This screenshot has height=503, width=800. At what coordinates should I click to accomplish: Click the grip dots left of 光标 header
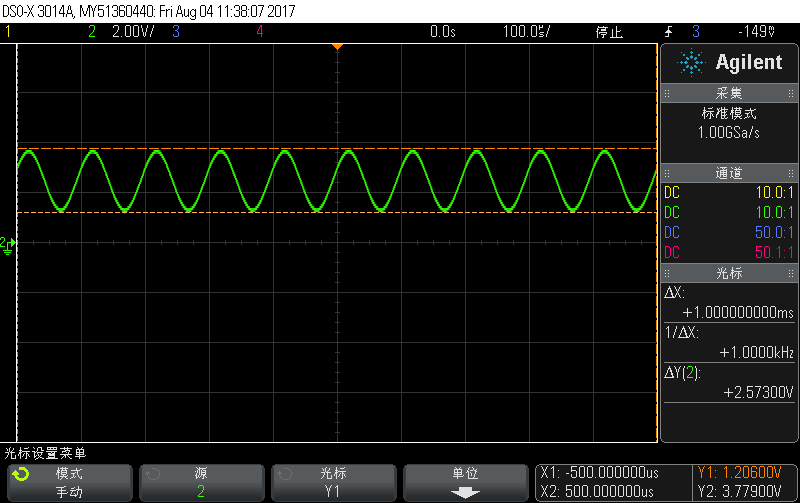667,273
